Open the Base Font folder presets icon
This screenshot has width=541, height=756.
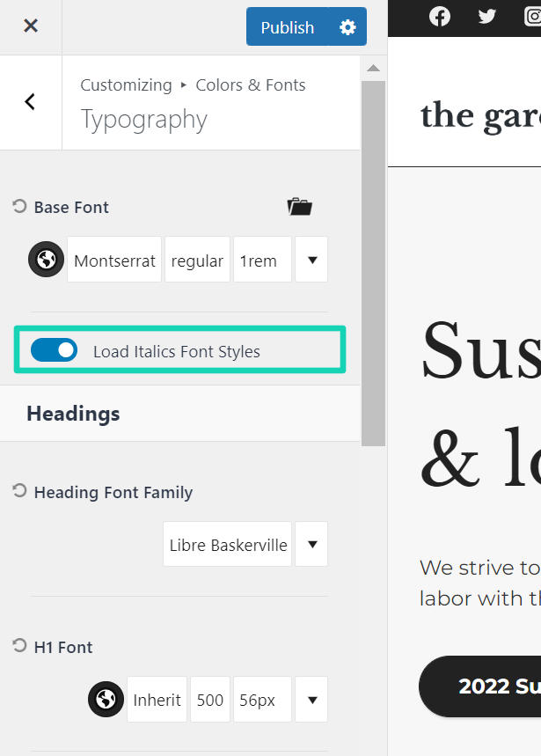pyautogui.click(x=299, y=207)
